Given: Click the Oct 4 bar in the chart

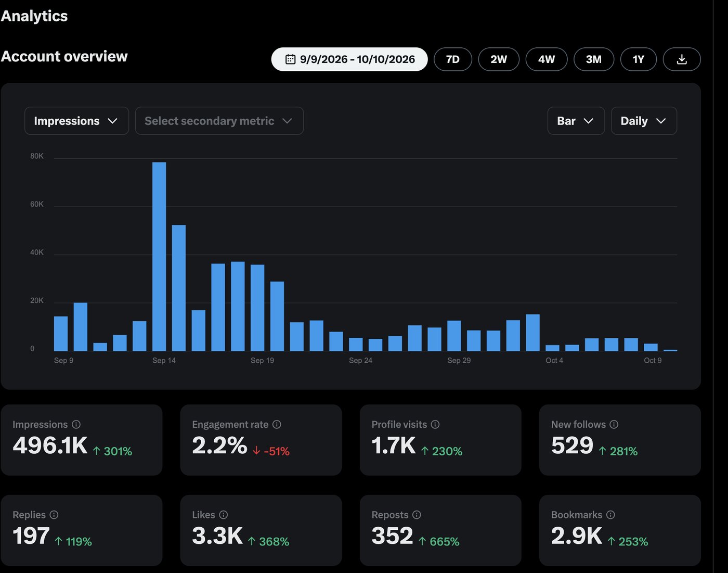Looking at the screenshot, I should pyautogui.click(x=553, y=348).
